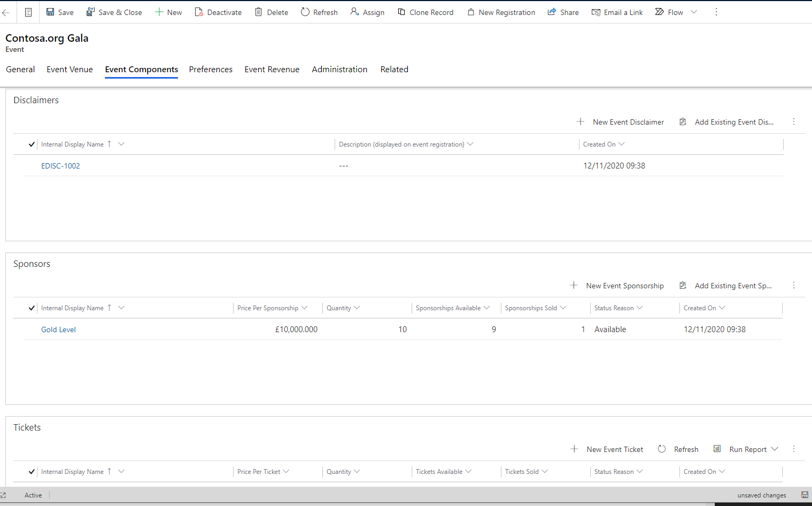812x506 pixels.
Task: Click the unsaved changes status text
Action: pos(762,495)
